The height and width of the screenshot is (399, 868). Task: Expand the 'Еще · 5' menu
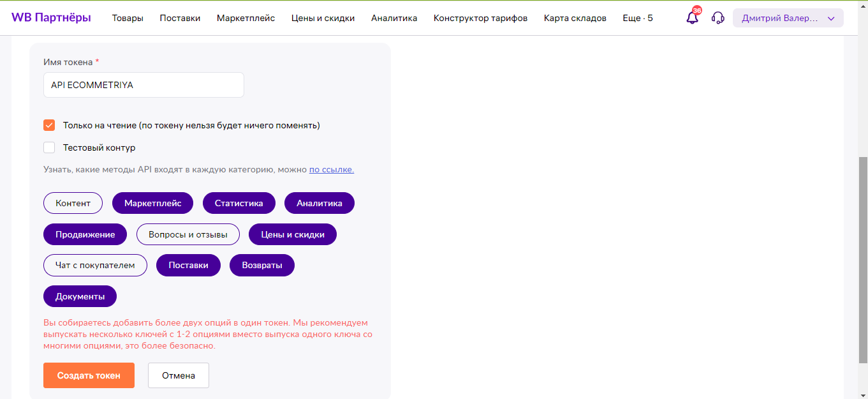[x=637, y=18]
